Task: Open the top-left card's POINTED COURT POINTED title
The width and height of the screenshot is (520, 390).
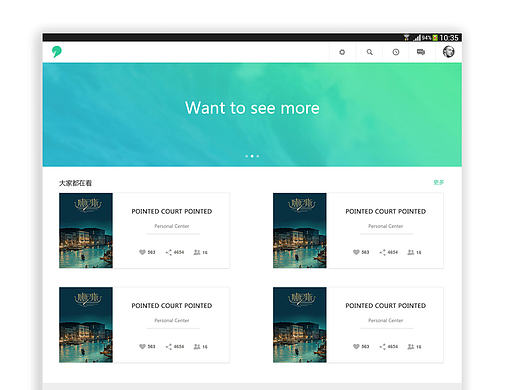Action: (172, 211)
